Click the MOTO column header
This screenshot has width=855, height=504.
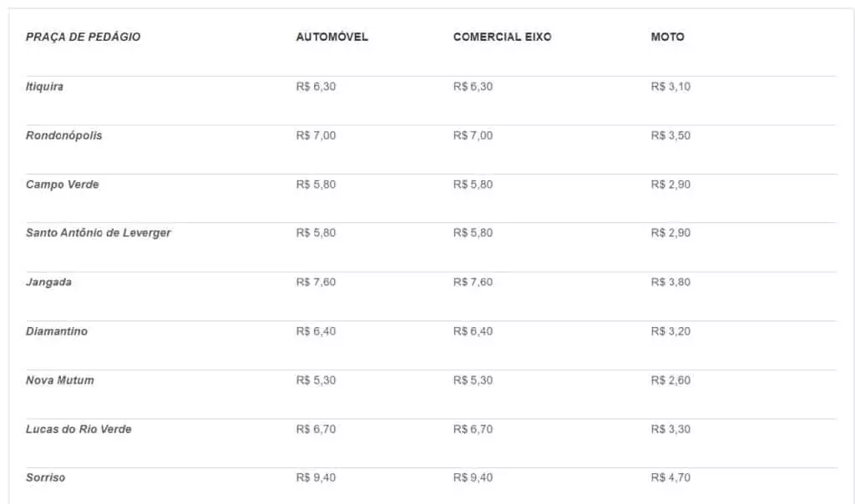pos(667,37)
